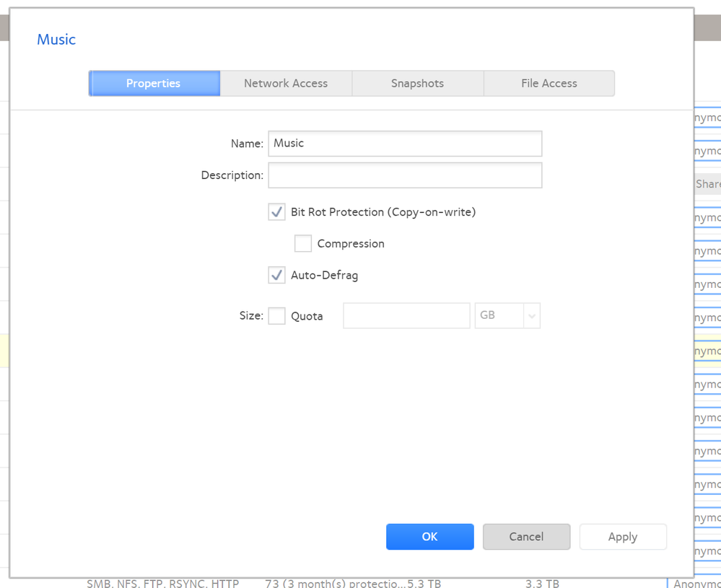The width and height of the screenshot is (721, 588).
Task: Switch to the Properties tab
Action: click(x=154, y=84)
